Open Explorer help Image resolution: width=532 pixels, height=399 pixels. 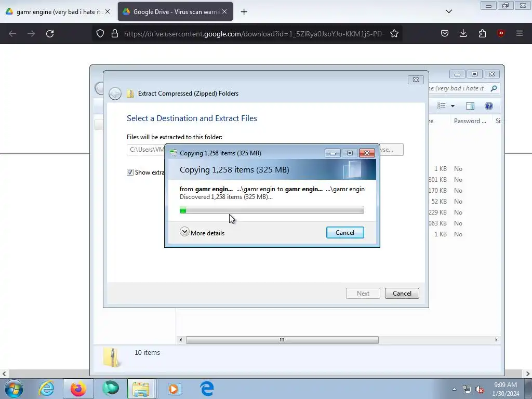[488, 106]
